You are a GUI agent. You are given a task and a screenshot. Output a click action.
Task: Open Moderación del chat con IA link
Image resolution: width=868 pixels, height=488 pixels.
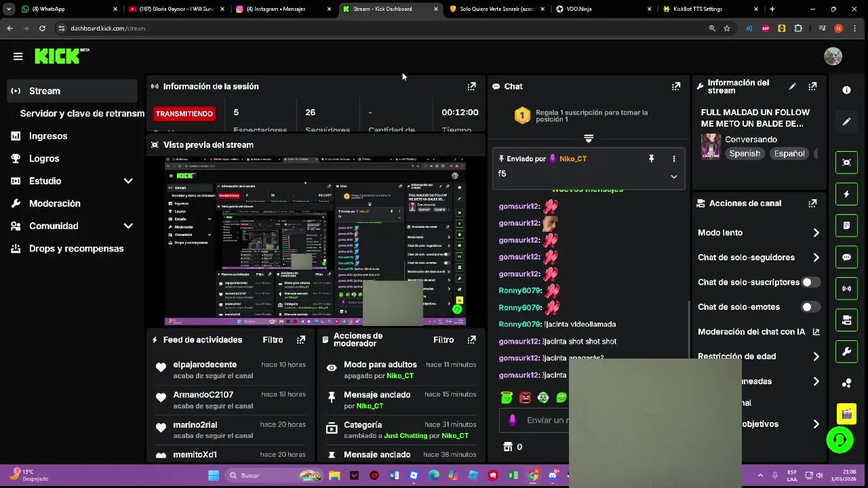758,331
